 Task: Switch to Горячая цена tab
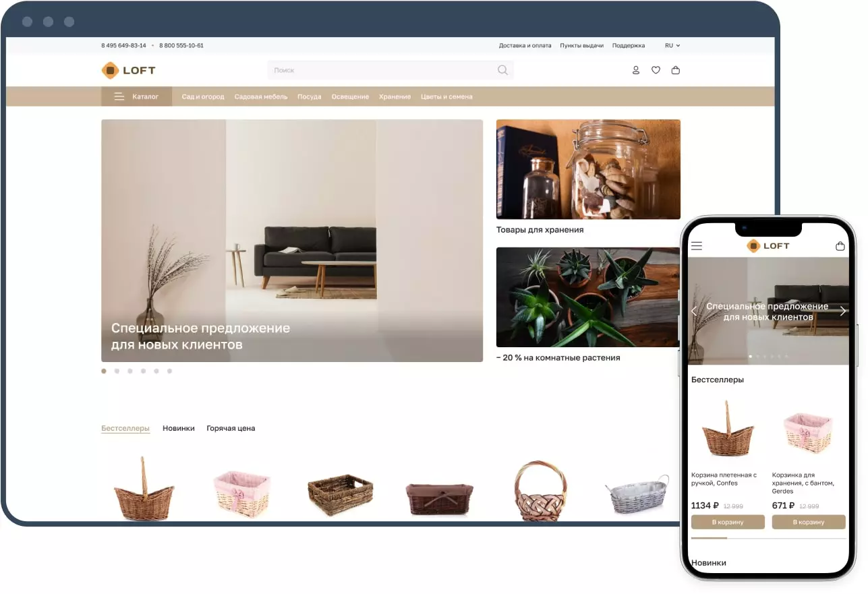(231, 428)
